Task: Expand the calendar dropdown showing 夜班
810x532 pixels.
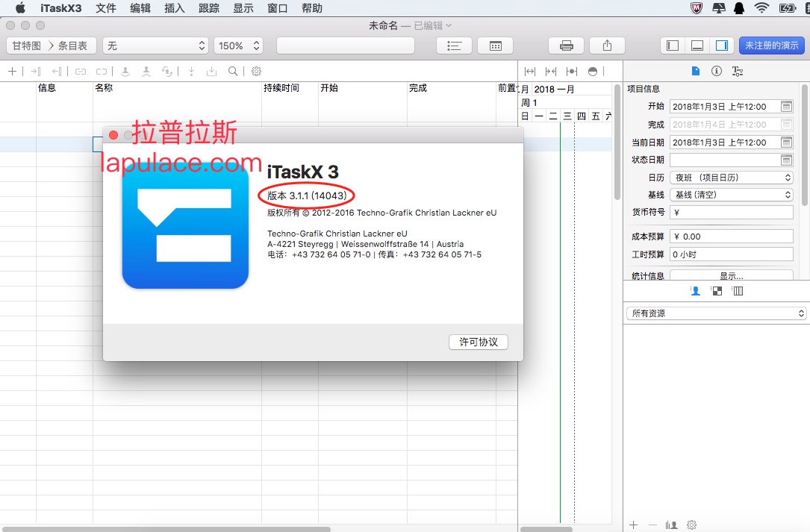Action: point(732,178)
